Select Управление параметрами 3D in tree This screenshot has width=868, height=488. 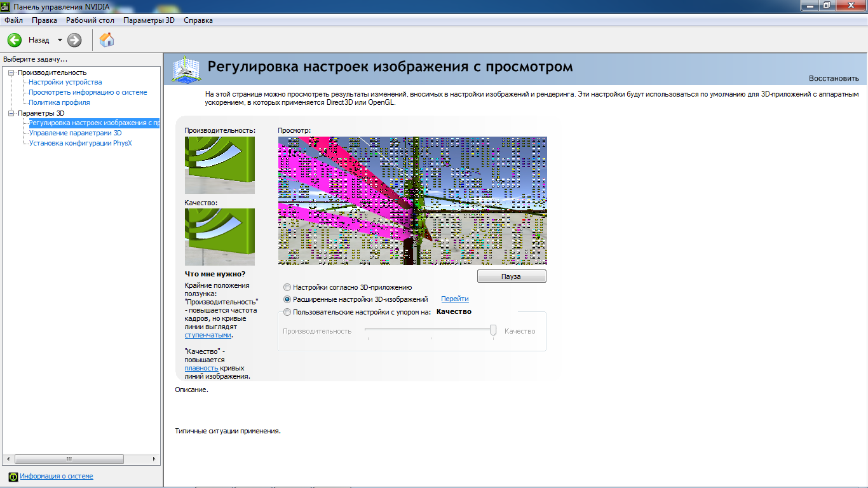tap(75, 133)
